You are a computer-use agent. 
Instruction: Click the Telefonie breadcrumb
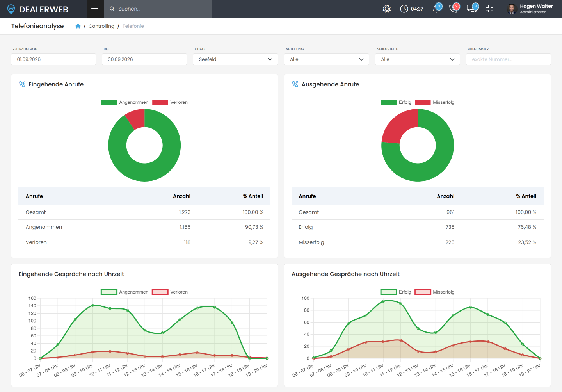133,26
